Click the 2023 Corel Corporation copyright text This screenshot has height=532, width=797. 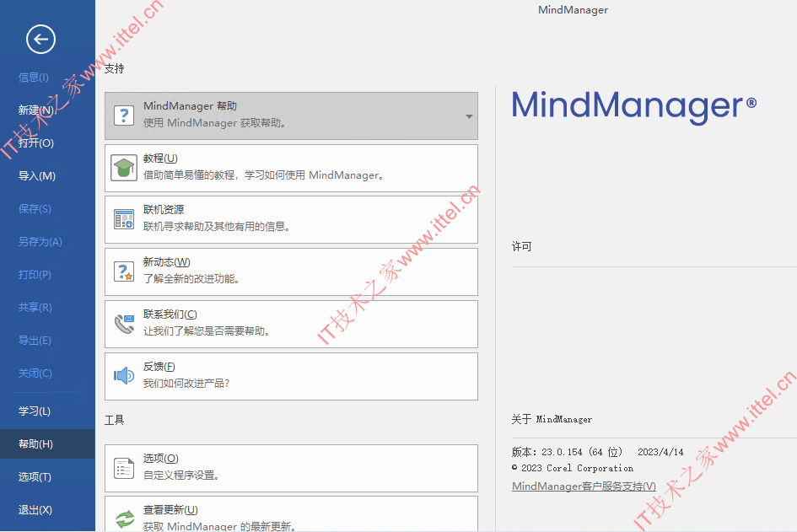573,468
